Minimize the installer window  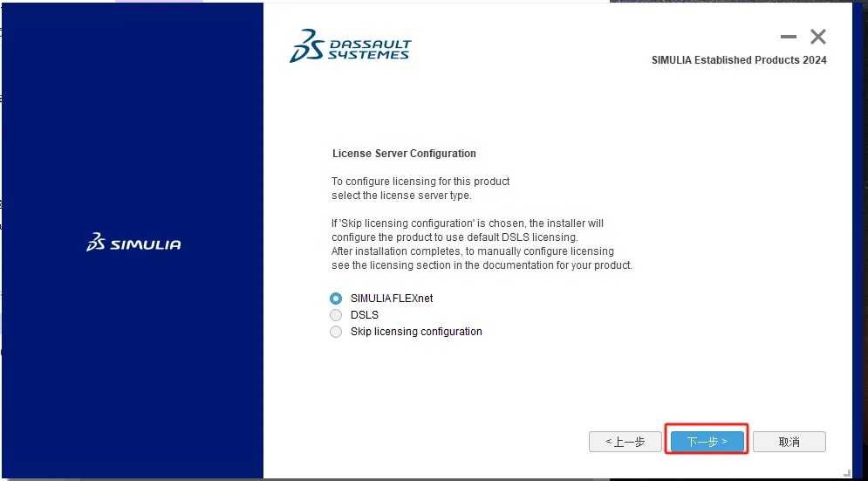(789, 38)
